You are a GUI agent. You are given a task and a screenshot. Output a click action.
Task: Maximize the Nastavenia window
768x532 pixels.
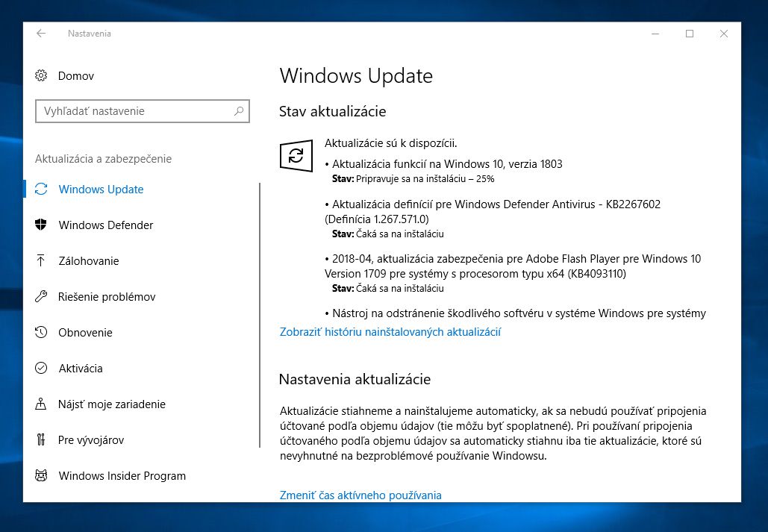coord(690,34)
